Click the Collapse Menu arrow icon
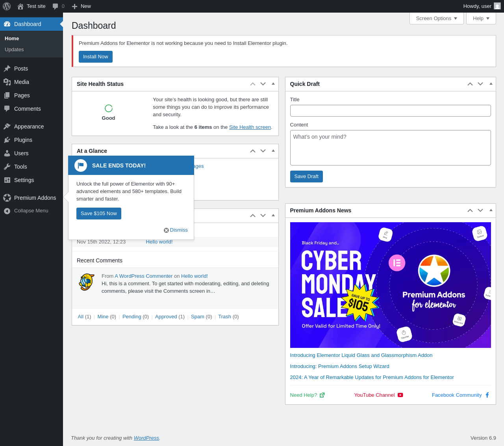 pos(7,211)
